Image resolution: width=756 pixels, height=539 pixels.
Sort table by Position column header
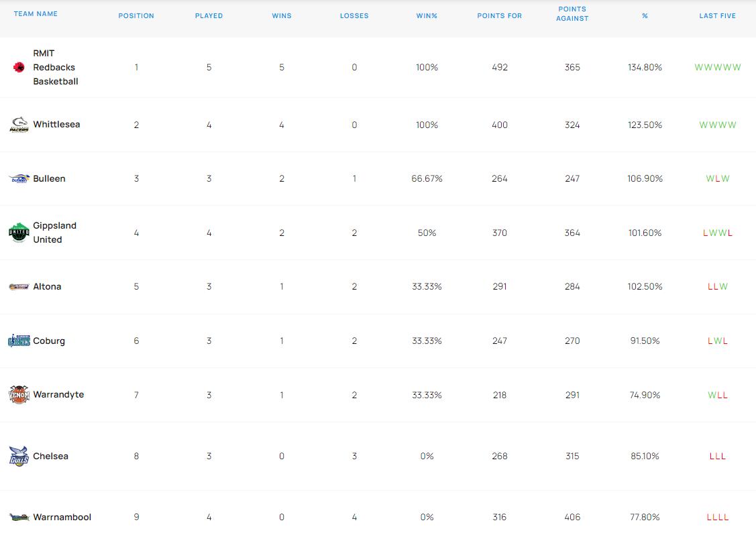(136, 16)
